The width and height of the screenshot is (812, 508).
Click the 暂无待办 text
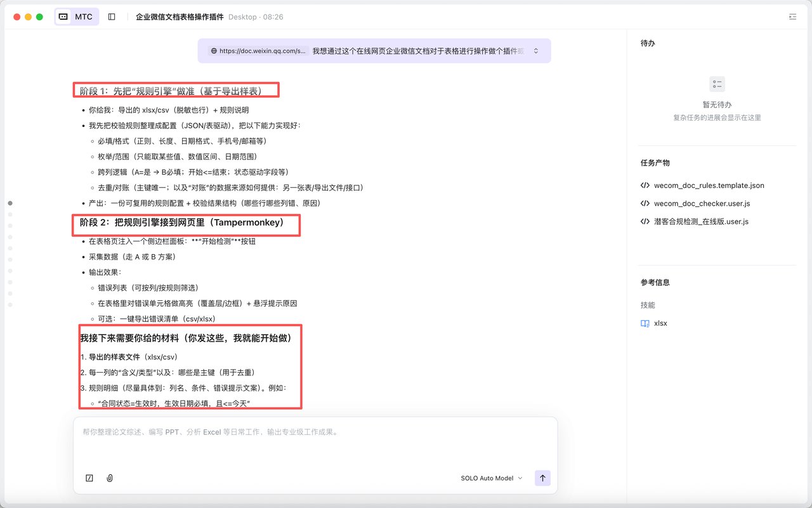tap(717, 105)
